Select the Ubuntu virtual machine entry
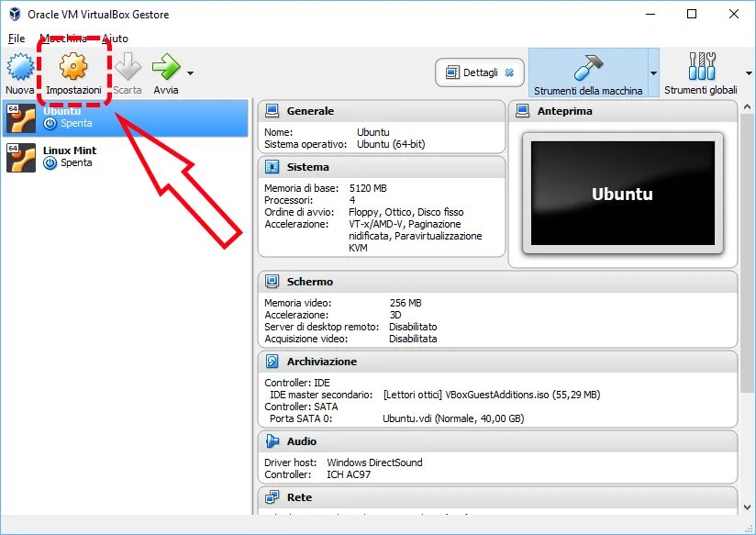The image size is (756, 535). [x=125, y=117]
